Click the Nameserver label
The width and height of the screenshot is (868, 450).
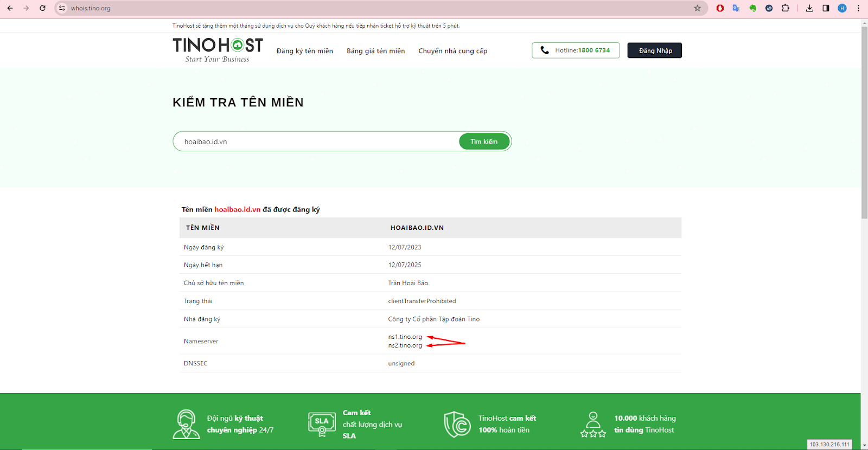[x=201, y=342]
